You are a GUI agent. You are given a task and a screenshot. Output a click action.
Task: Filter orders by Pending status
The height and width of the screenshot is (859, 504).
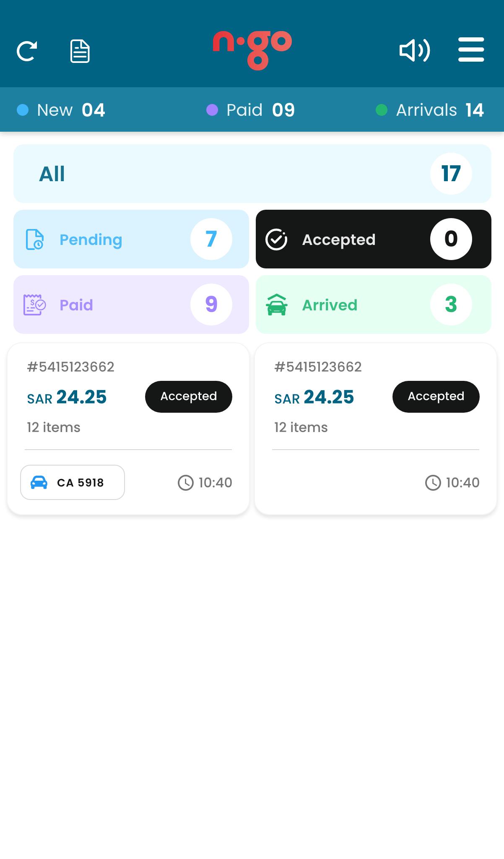click(x=131, y=239)
